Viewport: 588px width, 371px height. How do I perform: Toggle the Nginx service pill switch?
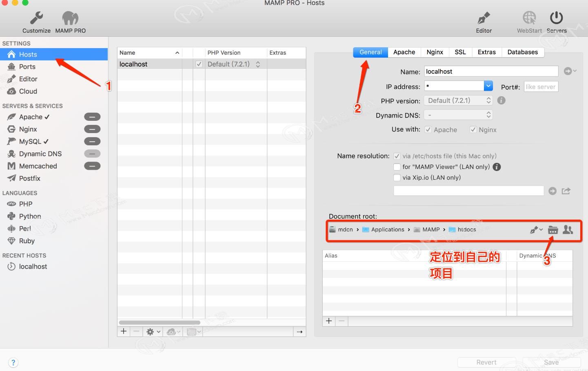[92, 129]
